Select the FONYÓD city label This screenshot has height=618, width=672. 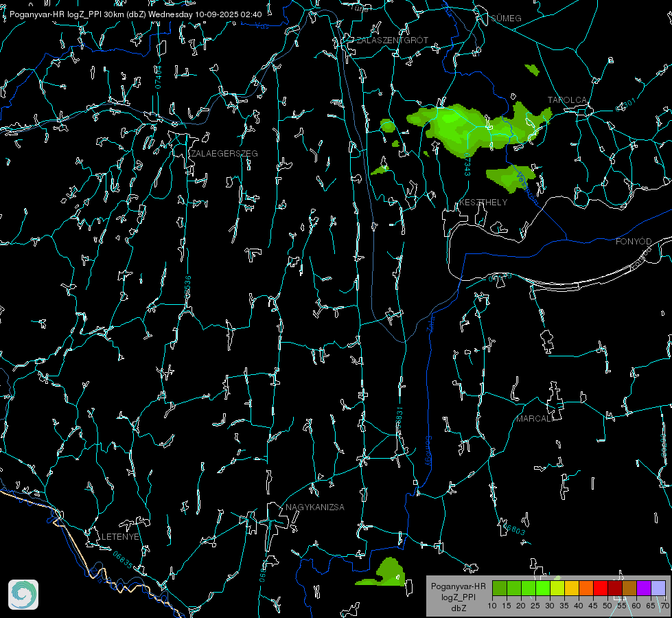point(634,242)
